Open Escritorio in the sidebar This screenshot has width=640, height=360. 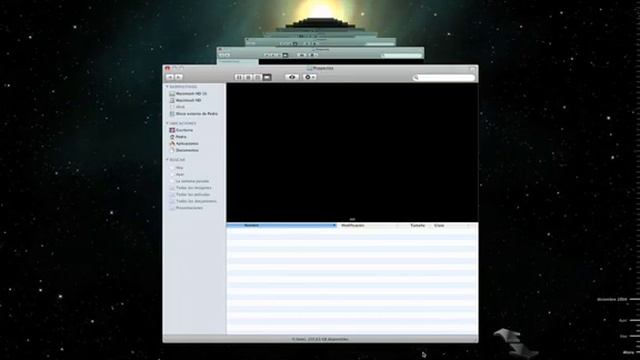coord(181,130)
